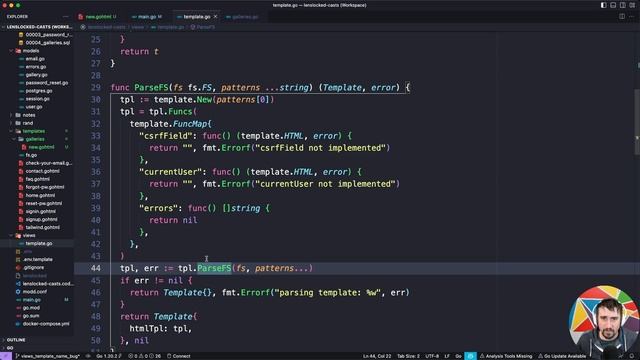Expand the rand folder
This screenshot has width=640, height=360.
[x=28, y=123]
